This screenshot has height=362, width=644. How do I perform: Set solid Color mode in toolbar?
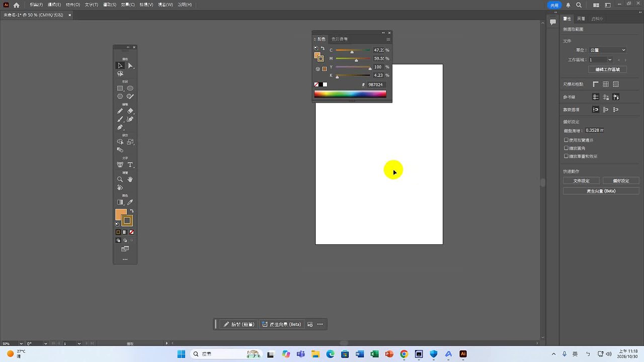pyautogui.click(x=118, y=232)
